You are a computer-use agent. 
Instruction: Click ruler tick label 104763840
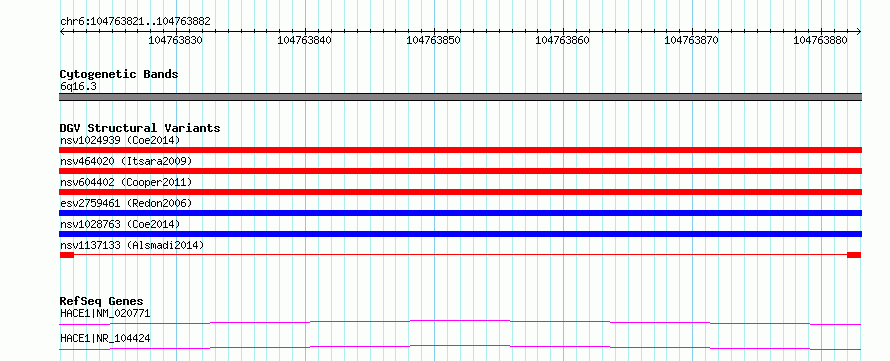(305, 40)
